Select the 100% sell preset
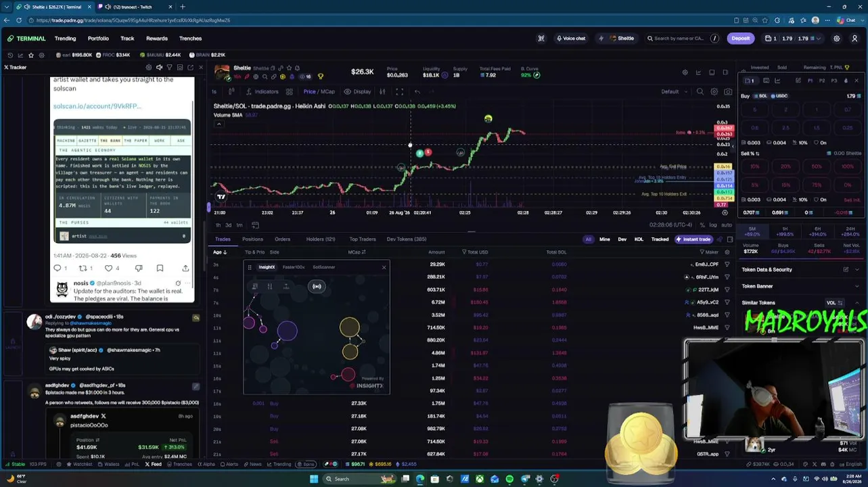The width and height of the screenshot is (868, 487). tap(847, 166)
